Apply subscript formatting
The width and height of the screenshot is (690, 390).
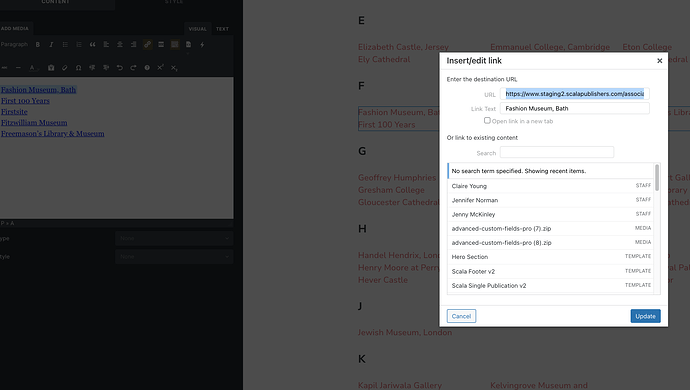174,68
